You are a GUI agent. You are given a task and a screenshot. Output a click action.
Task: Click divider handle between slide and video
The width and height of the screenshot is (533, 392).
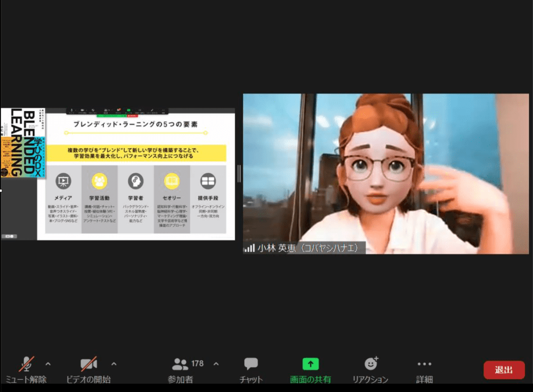pyautogui.click(x=239, y=173)
